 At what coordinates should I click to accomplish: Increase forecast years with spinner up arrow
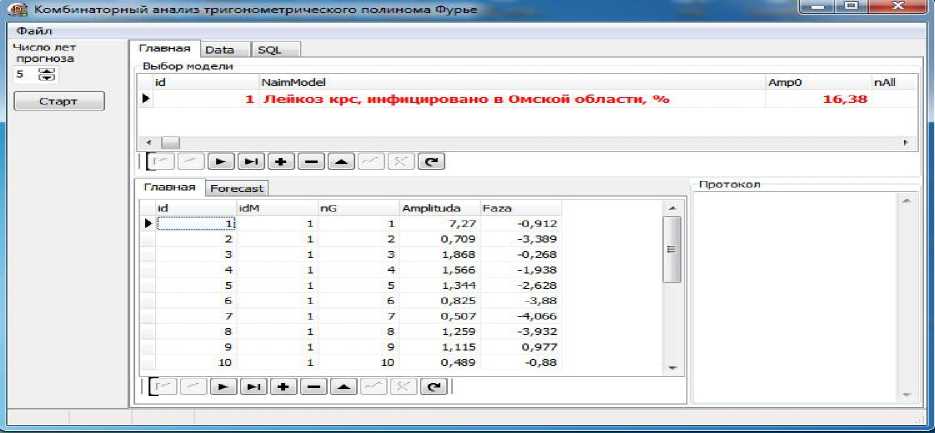point(44,71)
